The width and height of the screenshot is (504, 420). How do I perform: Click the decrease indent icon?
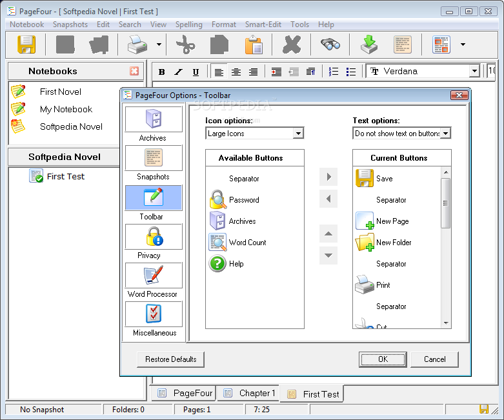pos(294,72)
